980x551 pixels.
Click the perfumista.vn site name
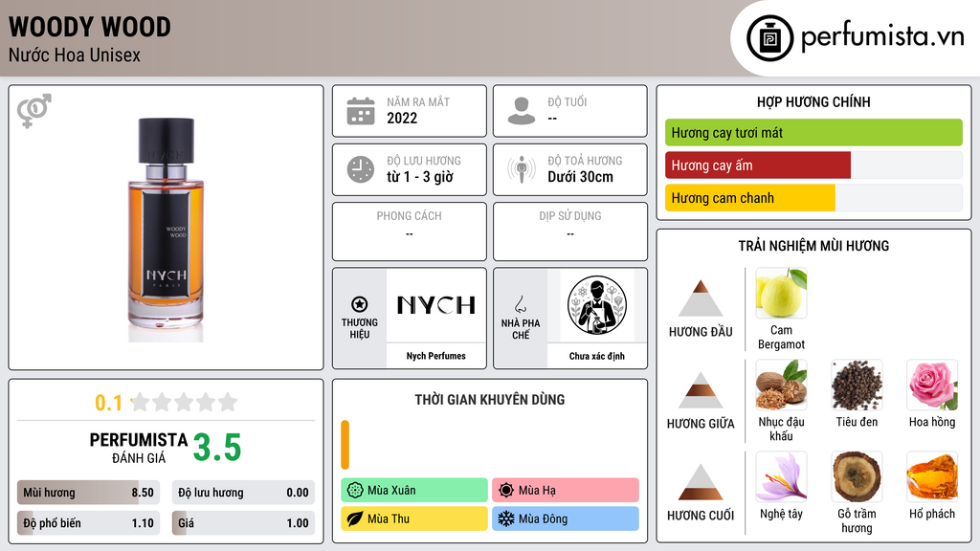click(x=882, y=37)
